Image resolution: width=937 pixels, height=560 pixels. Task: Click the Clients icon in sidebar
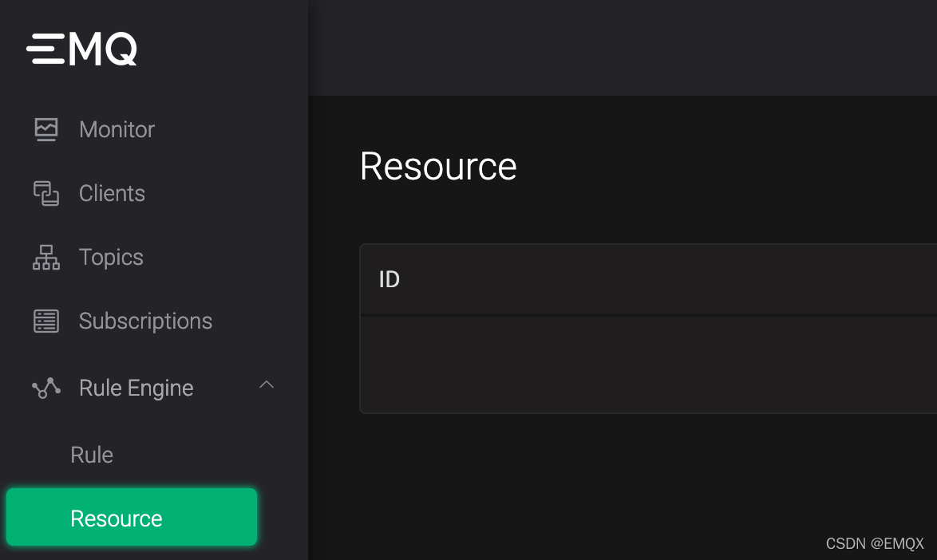45,193
